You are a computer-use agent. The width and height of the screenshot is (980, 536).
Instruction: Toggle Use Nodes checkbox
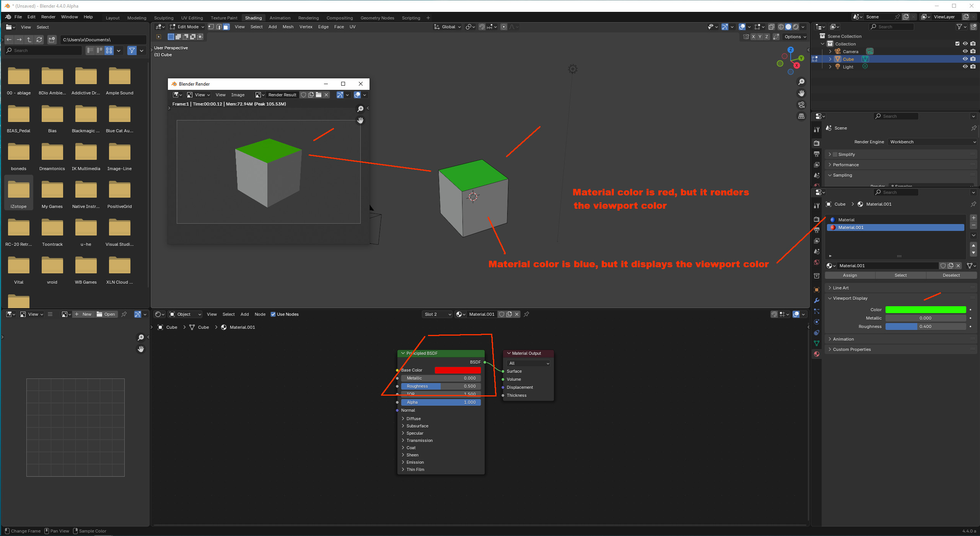pyautogui.click(x=273, y=314)
